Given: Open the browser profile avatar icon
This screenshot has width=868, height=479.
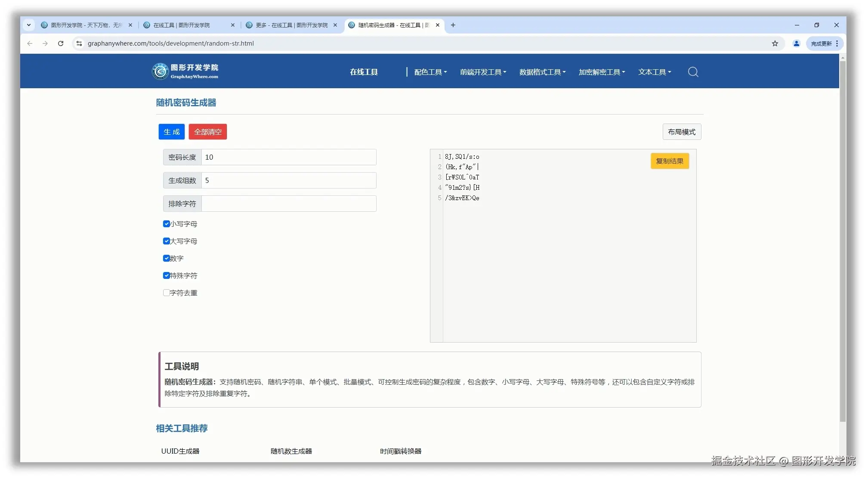Looking at the screenshot, I should coord(796,43).
